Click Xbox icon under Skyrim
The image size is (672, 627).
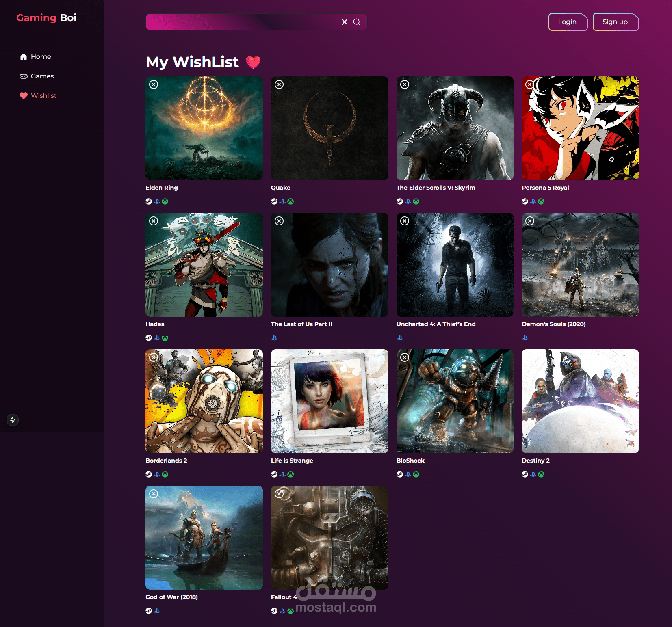tap(416, 201)
